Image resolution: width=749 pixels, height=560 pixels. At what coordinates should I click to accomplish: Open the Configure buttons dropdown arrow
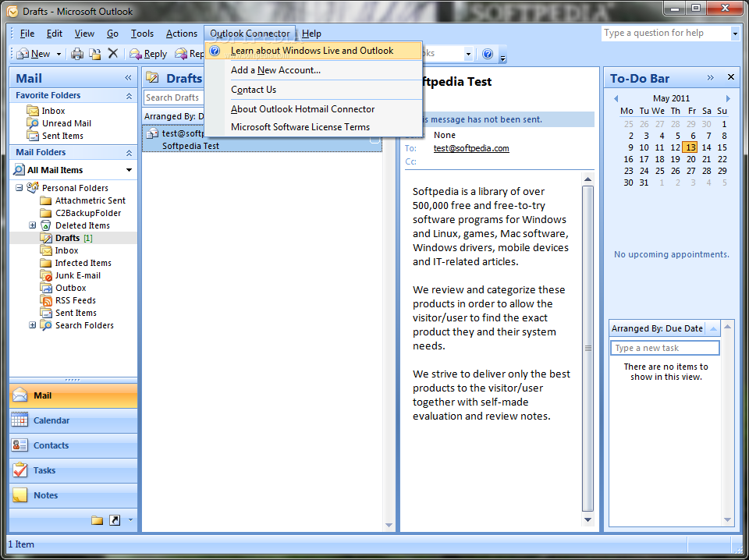pos(130,520)
